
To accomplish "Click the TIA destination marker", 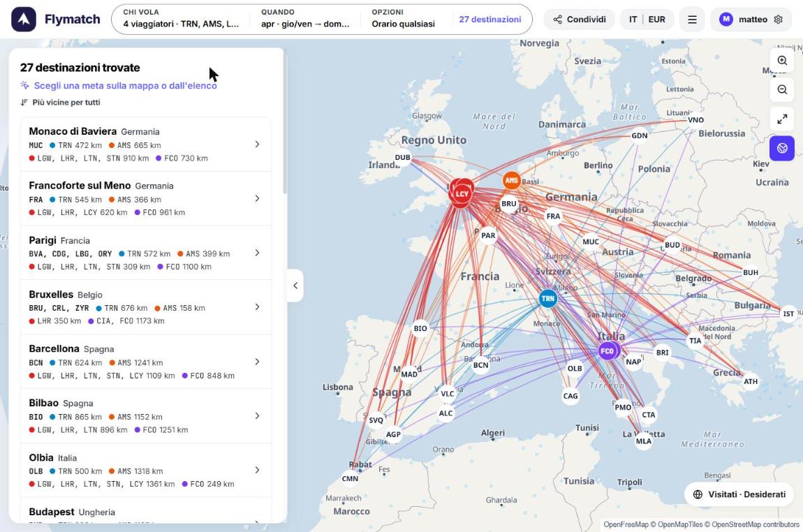I will [695, 341].
